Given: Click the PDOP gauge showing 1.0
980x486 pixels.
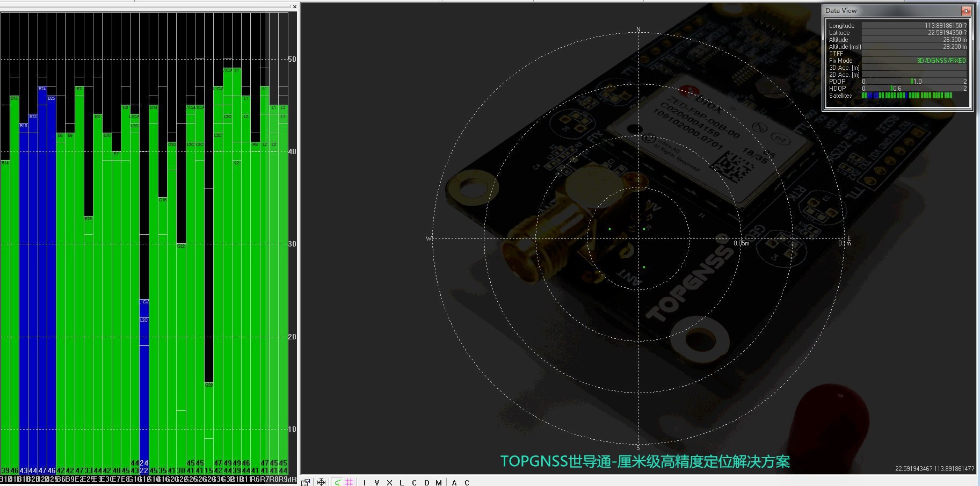Looking at the screenshot, I should 914,81.
